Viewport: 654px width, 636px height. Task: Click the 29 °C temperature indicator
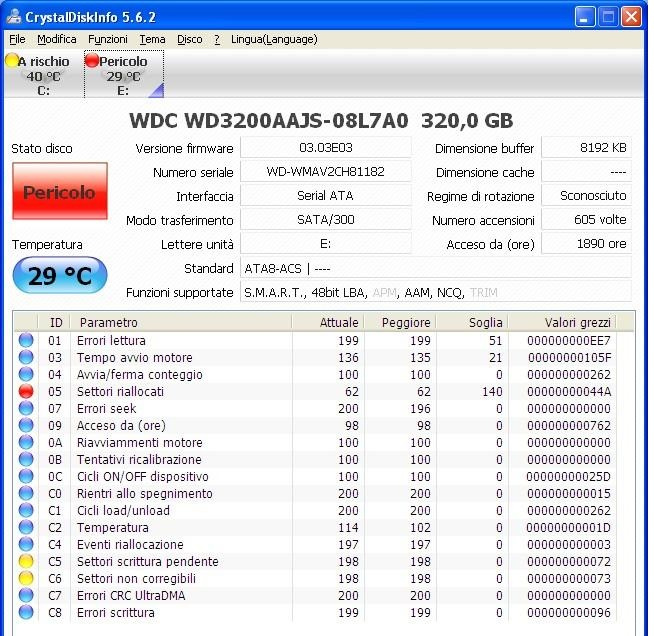pyautogui.click(x=60, y=275)
